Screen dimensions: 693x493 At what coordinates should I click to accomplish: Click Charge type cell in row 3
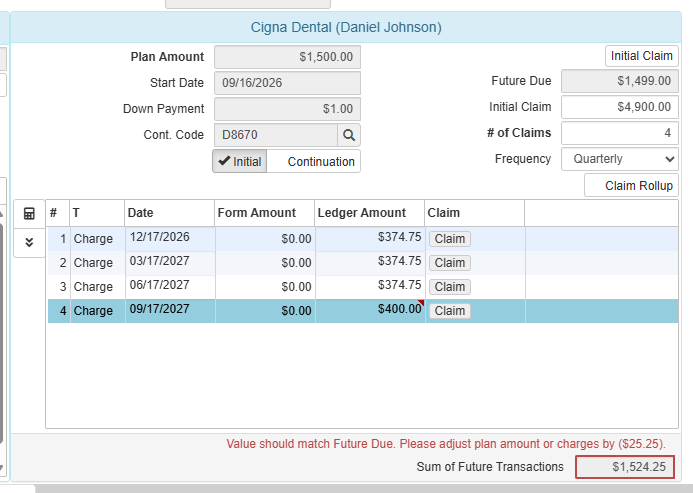[98, 287]
